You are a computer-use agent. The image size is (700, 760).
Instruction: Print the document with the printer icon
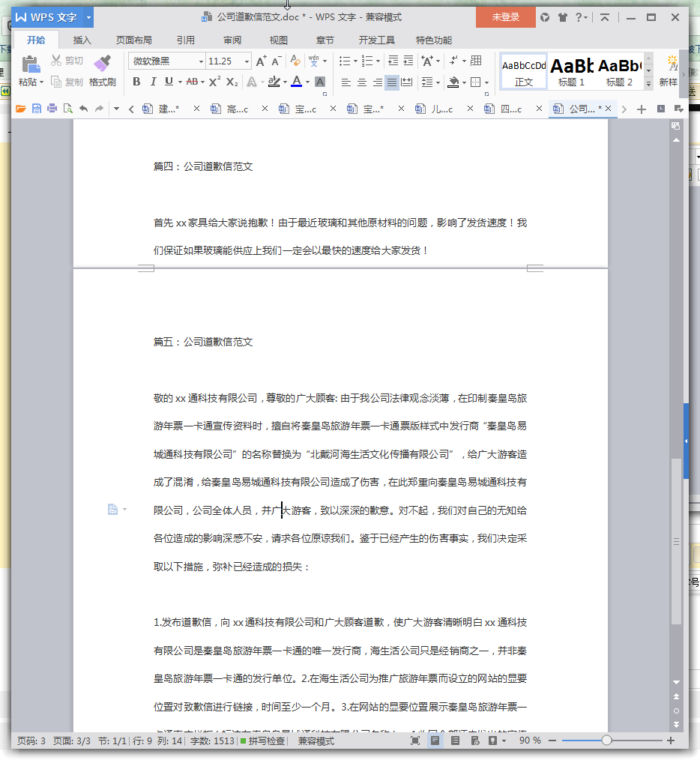(52, 109)
